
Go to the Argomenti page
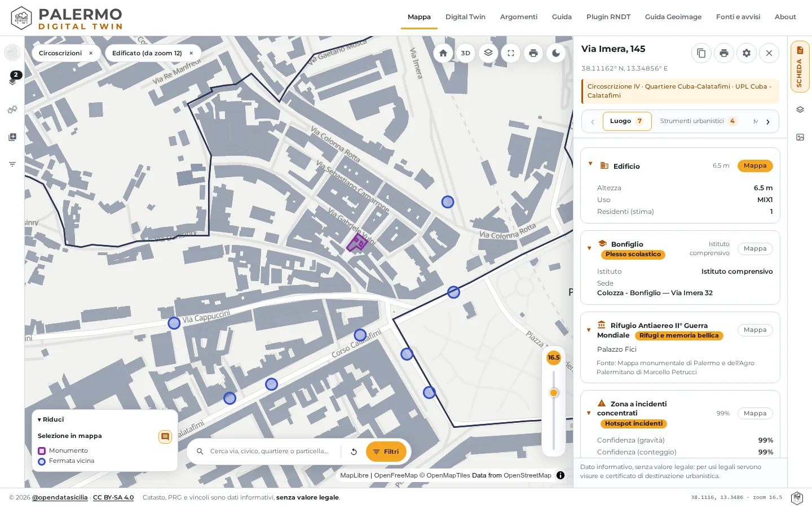click(x=519, y=17)
